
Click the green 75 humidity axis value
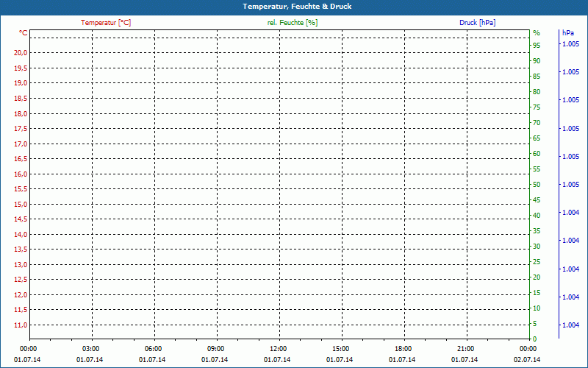point(537,107)
